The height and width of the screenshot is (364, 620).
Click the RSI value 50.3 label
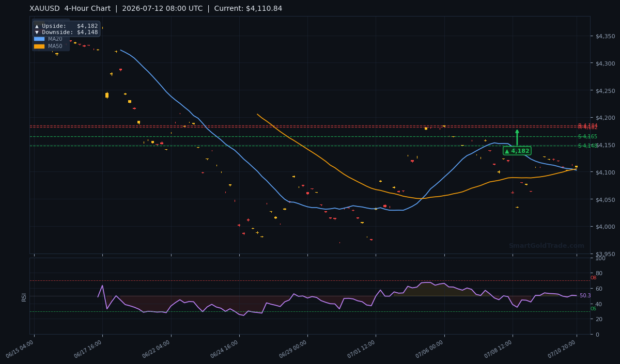point(585,296)
